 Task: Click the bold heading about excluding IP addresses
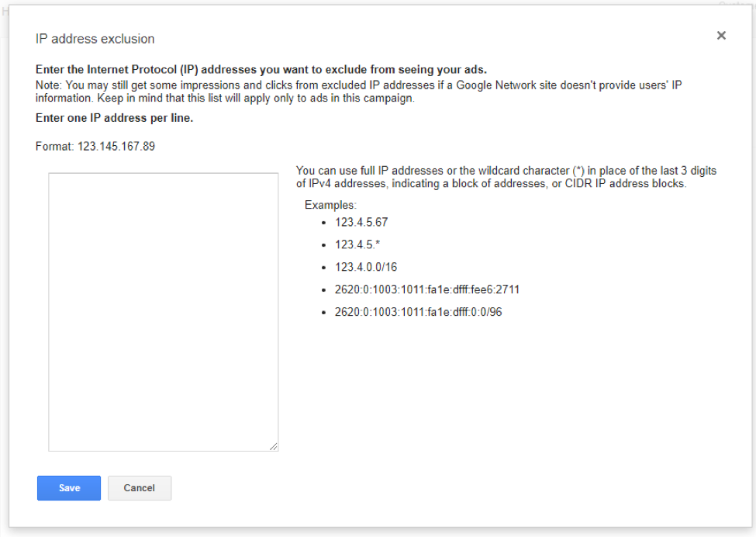click(261, 69)
